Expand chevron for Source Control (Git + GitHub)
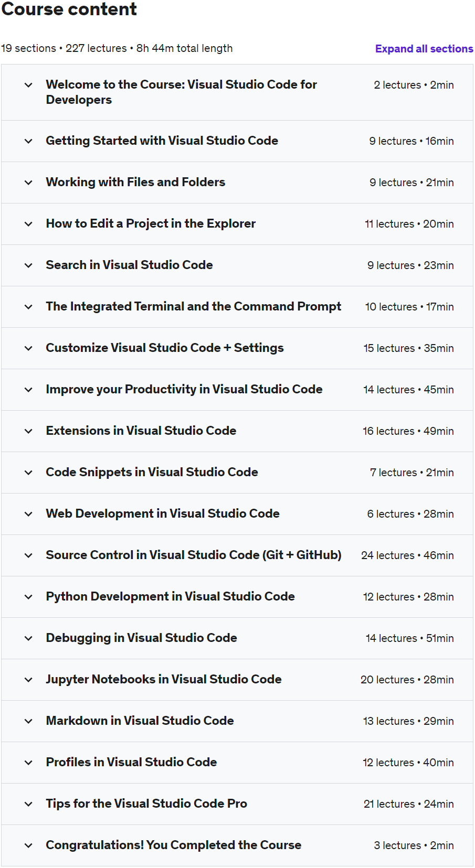Viewport: 475px width, 868px height. pyautogui.click(x=28, y=555)
